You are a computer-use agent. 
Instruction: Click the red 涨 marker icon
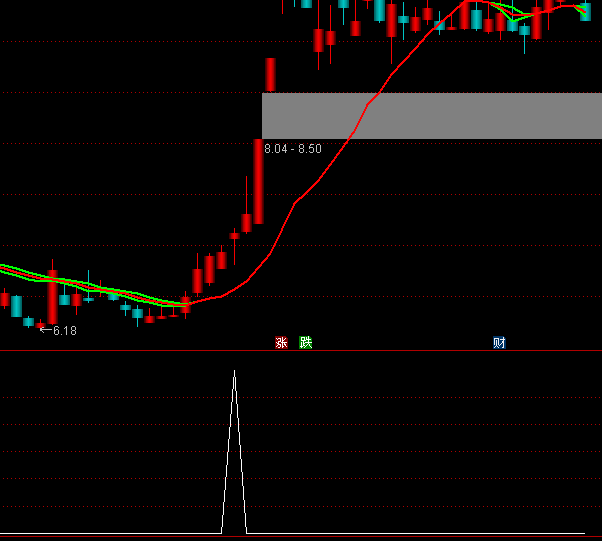281,343
